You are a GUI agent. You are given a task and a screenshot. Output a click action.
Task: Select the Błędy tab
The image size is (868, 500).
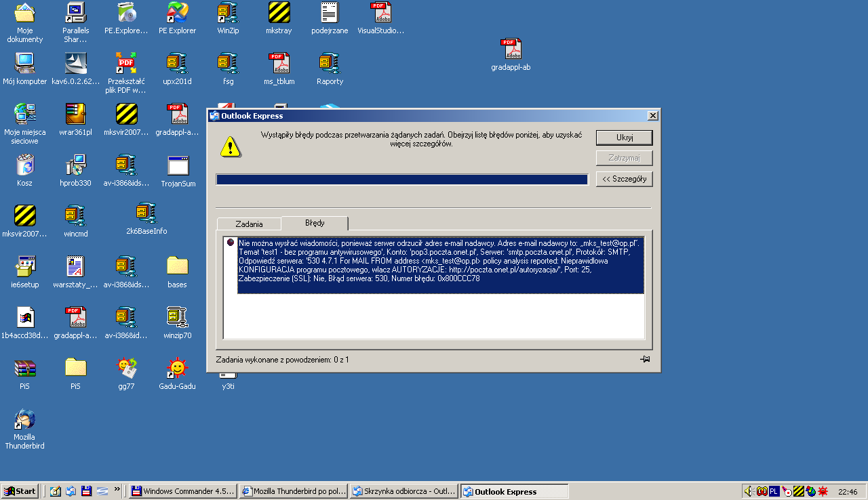(x=315, y=223)
